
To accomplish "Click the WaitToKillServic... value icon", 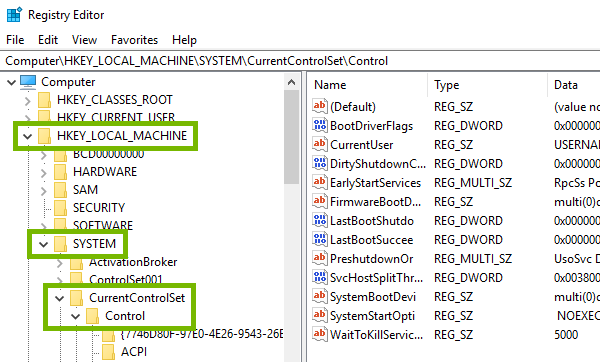I will click(320, 334).
